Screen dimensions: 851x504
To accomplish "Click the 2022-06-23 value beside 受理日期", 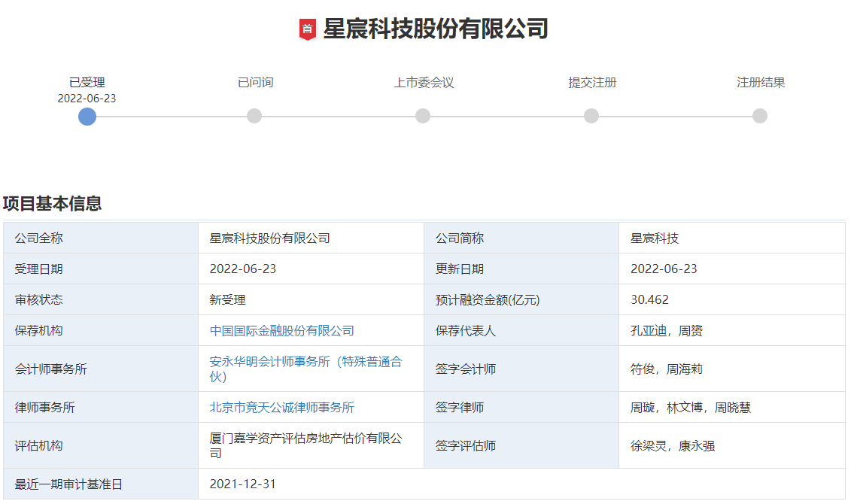I will pyautogui.click(x=242, y=269).
